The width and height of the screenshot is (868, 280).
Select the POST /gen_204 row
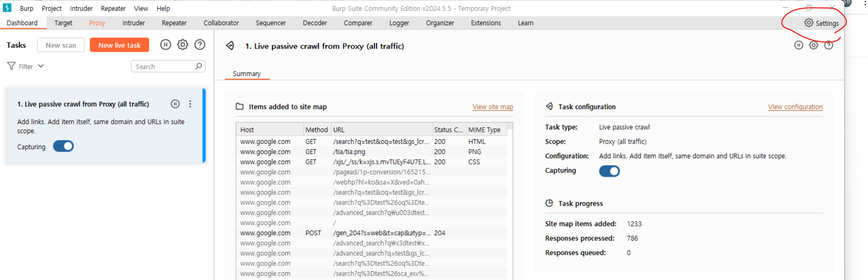coord(372,233)
